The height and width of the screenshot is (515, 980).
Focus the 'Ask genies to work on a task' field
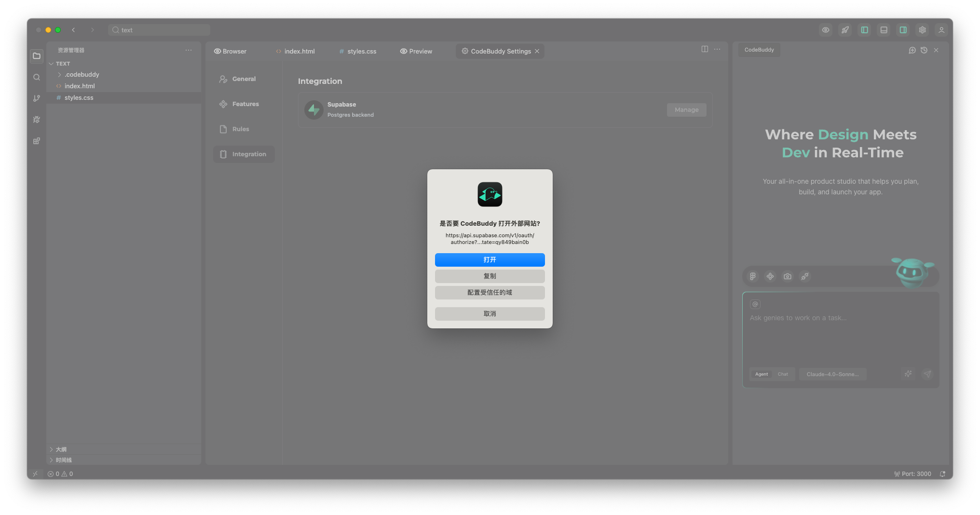point(840,318)
